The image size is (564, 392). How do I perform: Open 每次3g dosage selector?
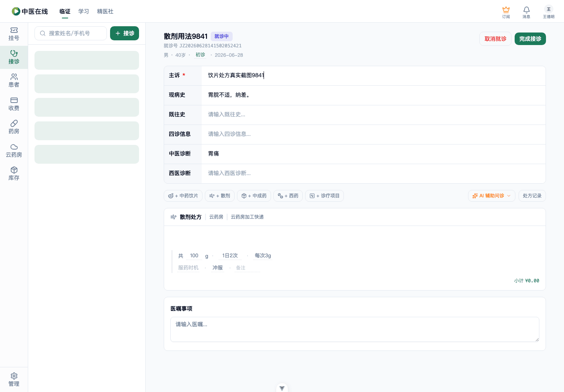(263, 256)
